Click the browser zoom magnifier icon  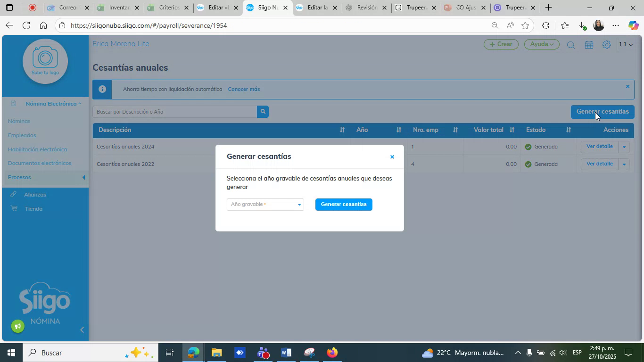(495, 25)
